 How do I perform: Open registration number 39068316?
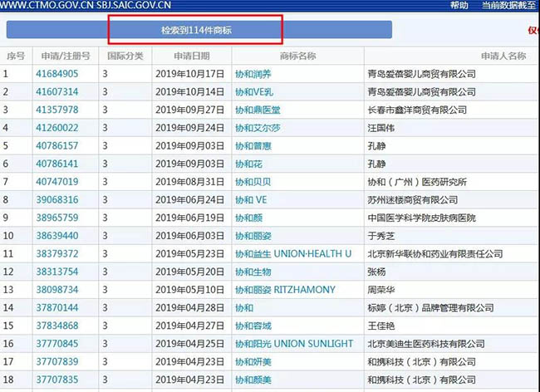[56, 200]
